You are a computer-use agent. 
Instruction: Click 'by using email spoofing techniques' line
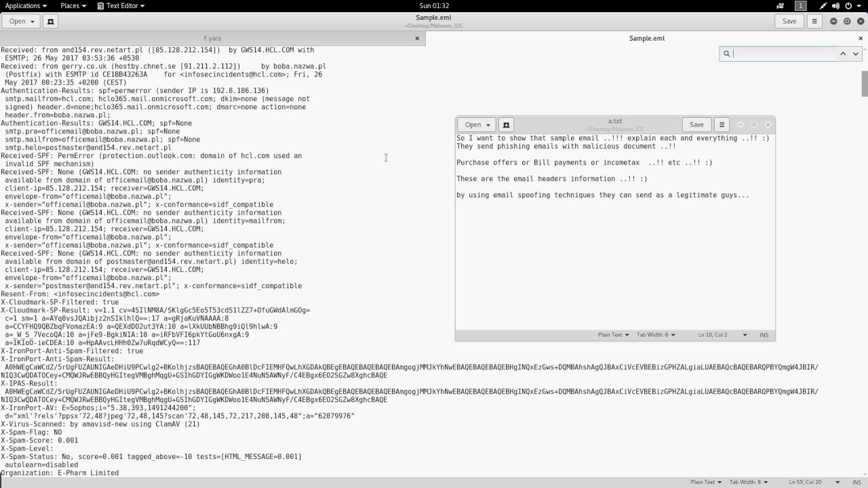click(603, 195)
